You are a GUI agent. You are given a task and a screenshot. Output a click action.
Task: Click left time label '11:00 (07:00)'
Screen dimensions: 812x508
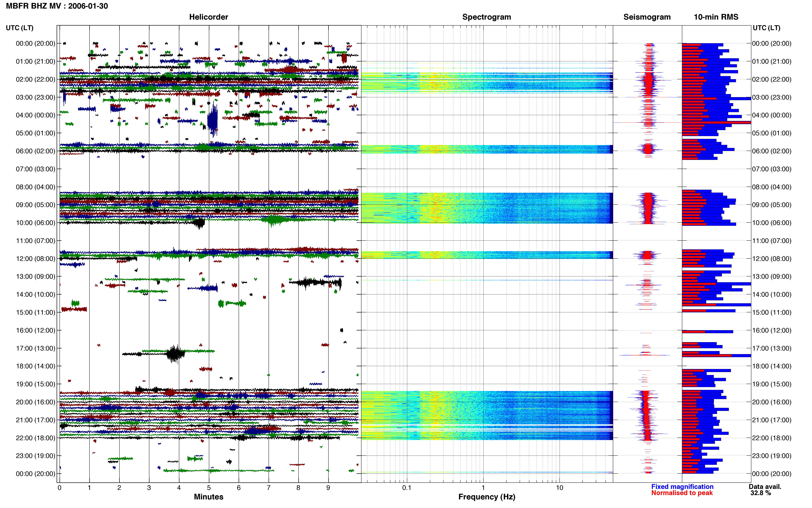coord(36,240)
